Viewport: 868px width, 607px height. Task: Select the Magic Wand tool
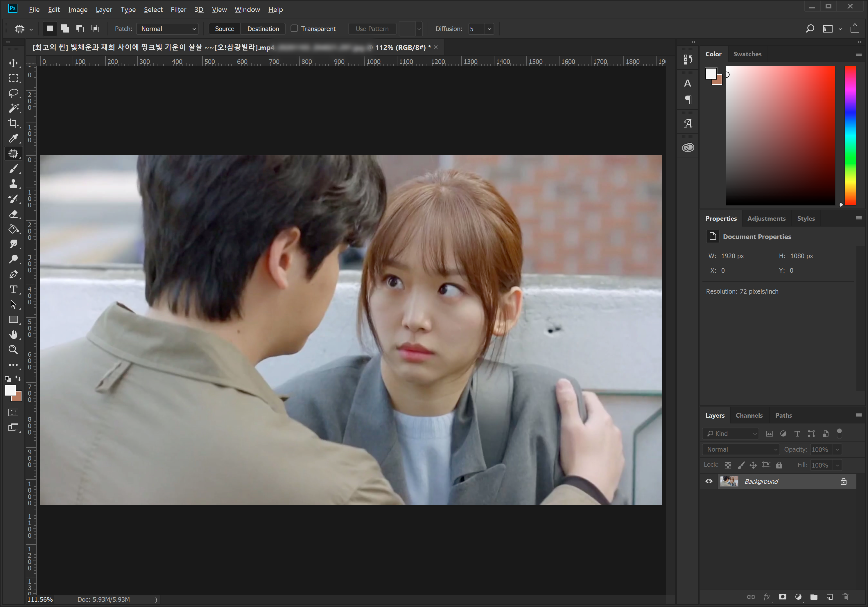[x=13, y=108]
